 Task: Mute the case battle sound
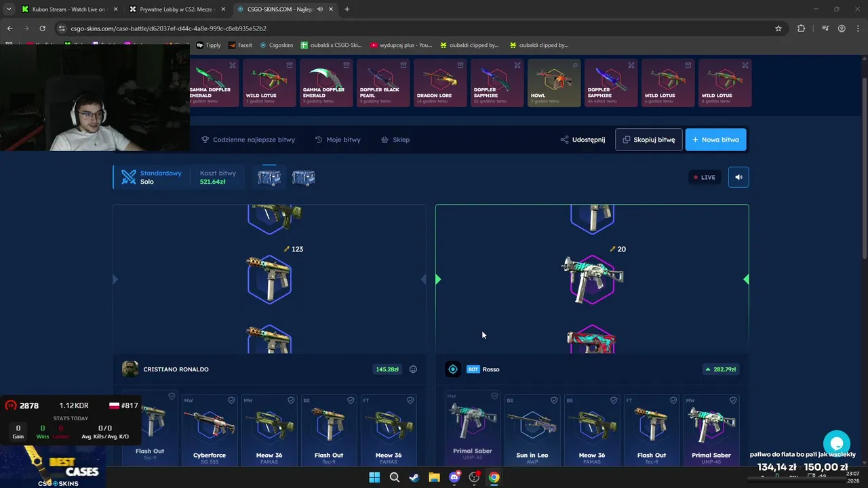coord(738,177)
